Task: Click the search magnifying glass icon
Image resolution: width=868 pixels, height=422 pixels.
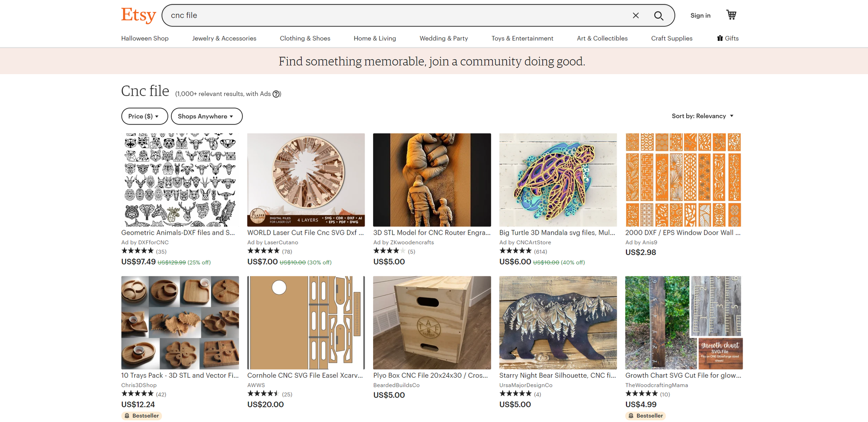Action: click(658, 15)
